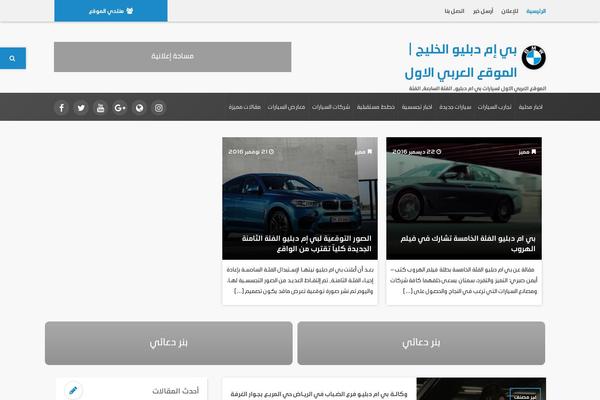
Task: Open the Instagram social icon
Action: point(159,108)
